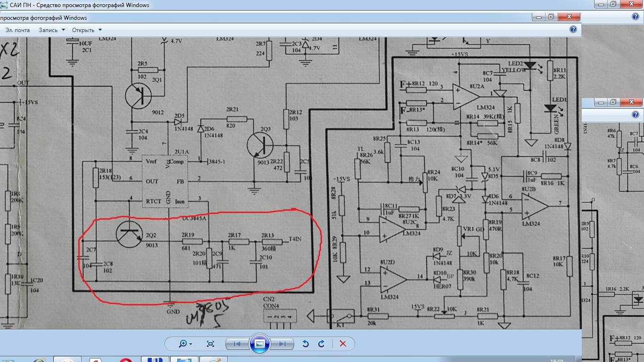Close the back САИ ПН window
The height and width of the screenshot is (362, 644).
(632, 4)
